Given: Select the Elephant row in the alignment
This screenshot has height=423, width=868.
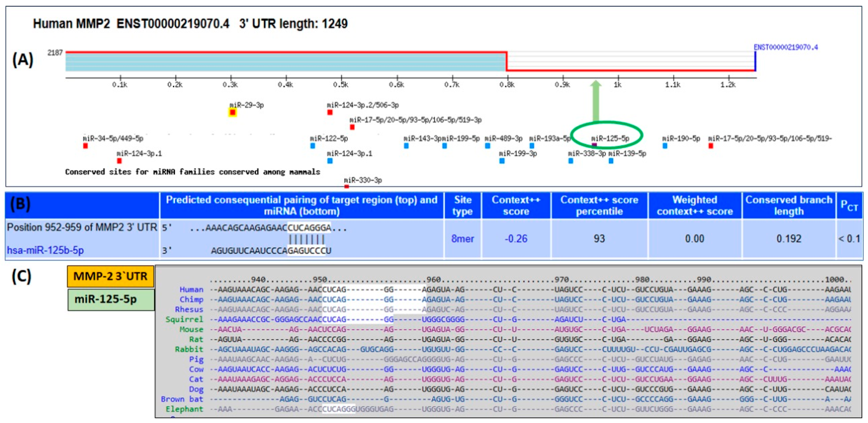Looking at the screenshot, I should [184, 409].
